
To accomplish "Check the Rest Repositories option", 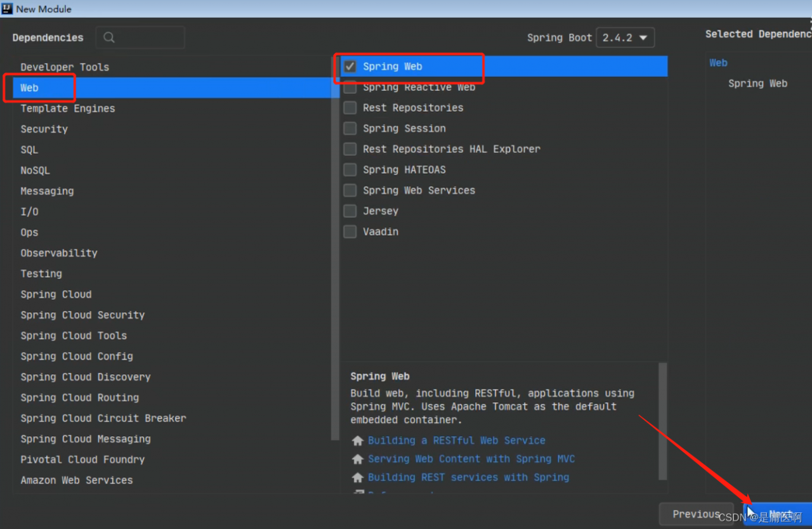I will tap(350, 108).
